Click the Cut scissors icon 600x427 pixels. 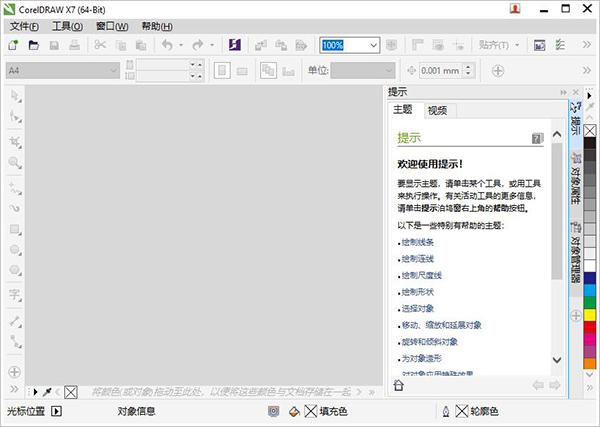[100, 45]
